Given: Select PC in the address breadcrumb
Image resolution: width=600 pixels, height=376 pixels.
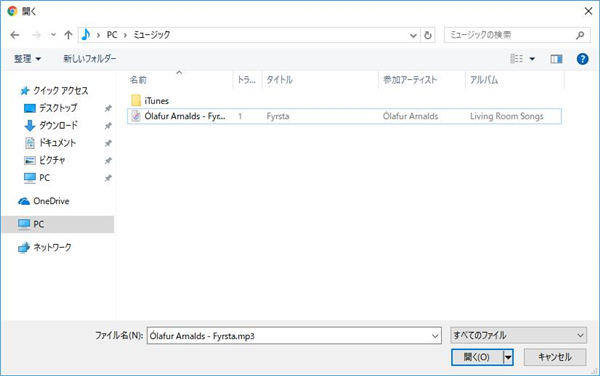Looking at the screenshot, I should coord(112,35).
